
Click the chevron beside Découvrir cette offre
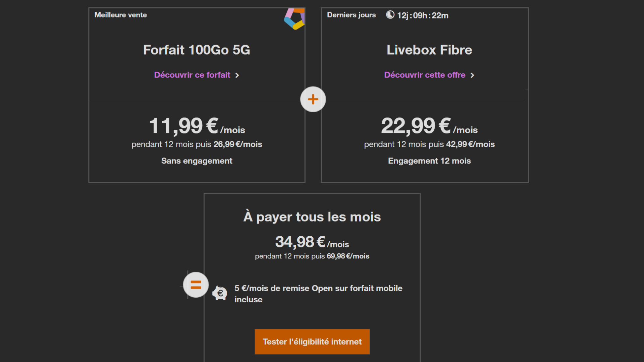[472, 75]
